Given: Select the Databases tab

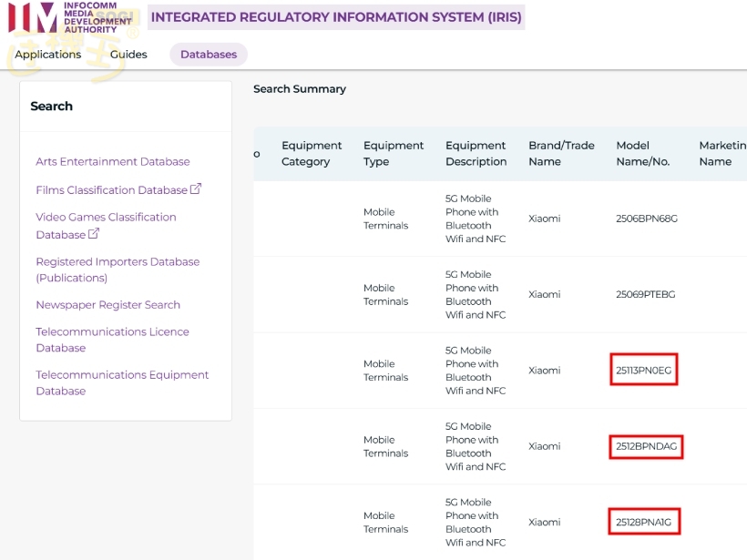Looking at the screenshot, I should click(x=209, y=55).
